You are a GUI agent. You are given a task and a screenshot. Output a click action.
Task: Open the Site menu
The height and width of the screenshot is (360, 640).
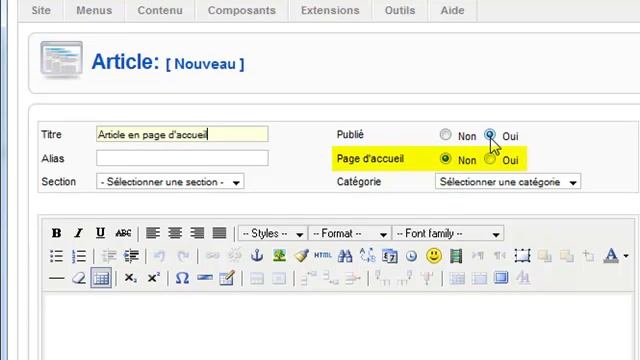(x=41, y=10)
